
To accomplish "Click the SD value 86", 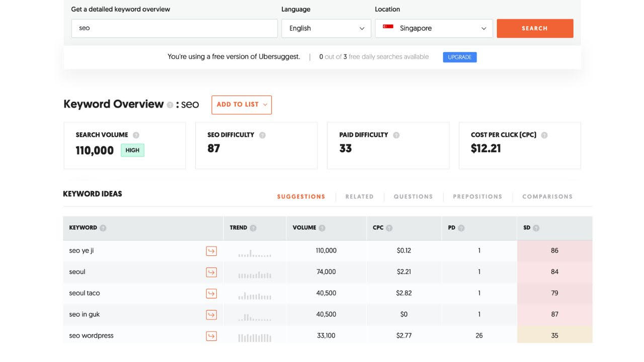I will pos(554,251).
